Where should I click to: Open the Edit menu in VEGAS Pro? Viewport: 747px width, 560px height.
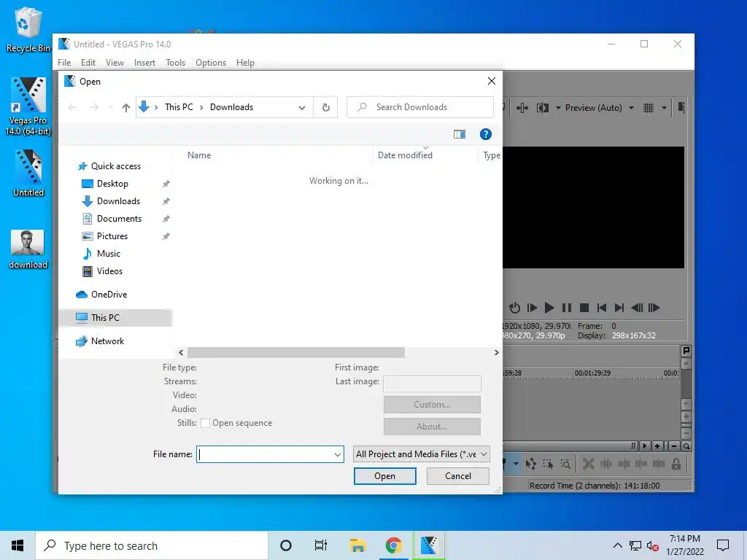[88, 63]
